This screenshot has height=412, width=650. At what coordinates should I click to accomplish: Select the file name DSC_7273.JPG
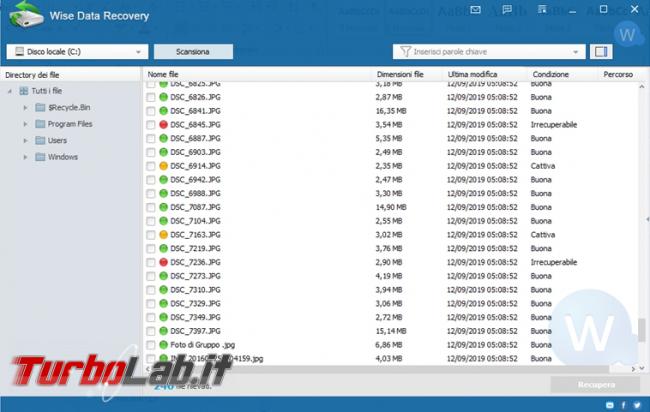pyautogui.click(x=195, y=276)
